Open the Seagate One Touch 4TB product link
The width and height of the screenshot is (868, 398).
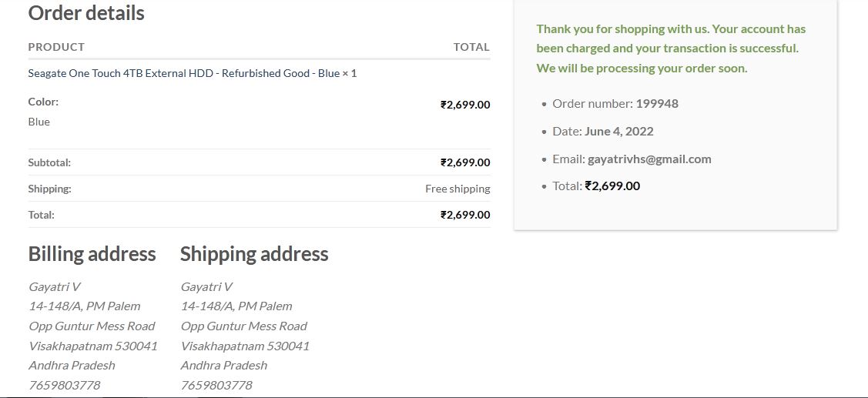183,73
